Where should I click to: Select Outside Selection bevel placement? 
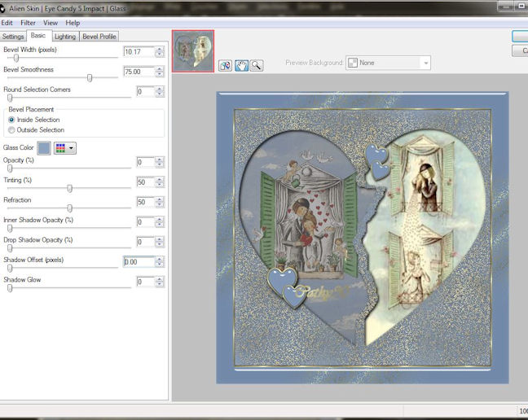[x=37, y=129]
